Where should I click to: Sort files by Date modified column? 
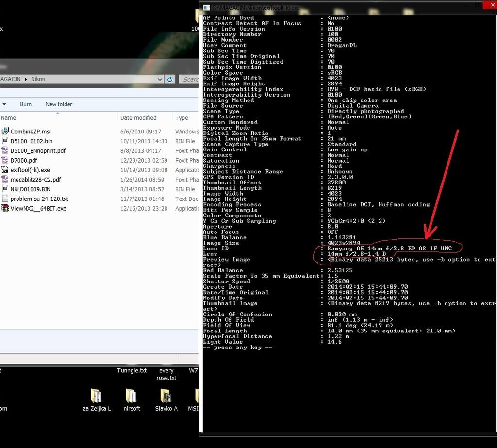138,118
